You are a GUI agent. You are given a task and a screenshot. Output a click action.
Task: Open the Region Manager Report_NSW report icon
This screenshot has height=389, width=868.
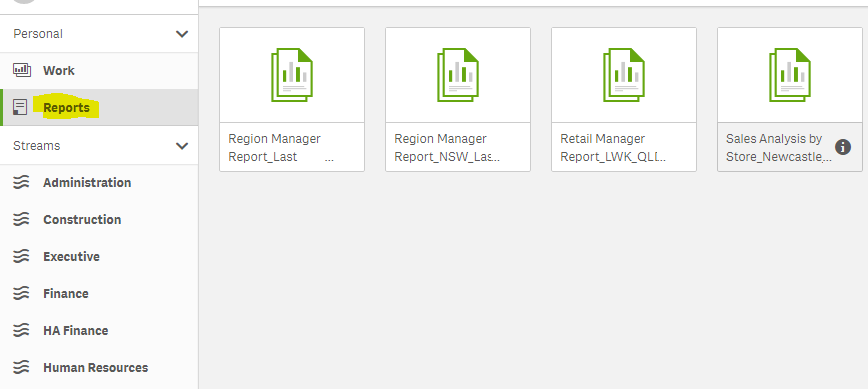tap(458, 75)
